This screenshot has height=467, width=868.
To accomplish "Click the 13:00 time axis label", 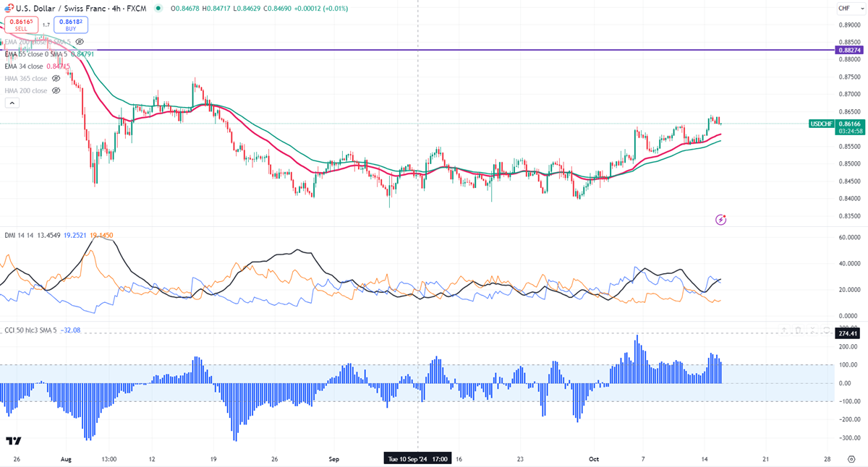I will 109,458.
